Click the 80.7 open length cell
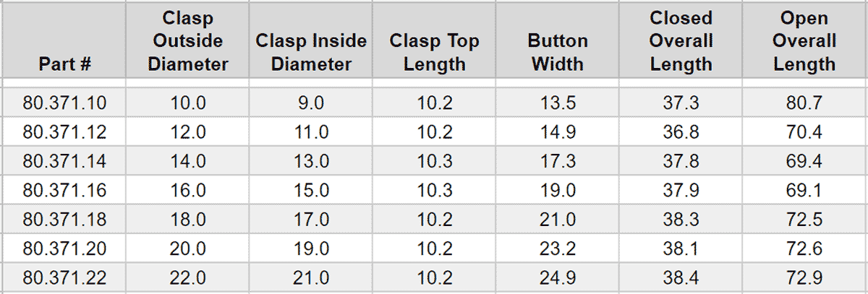The width and height of the screenshot is (868, 294). pyautogui.click(x=804, y=103)
